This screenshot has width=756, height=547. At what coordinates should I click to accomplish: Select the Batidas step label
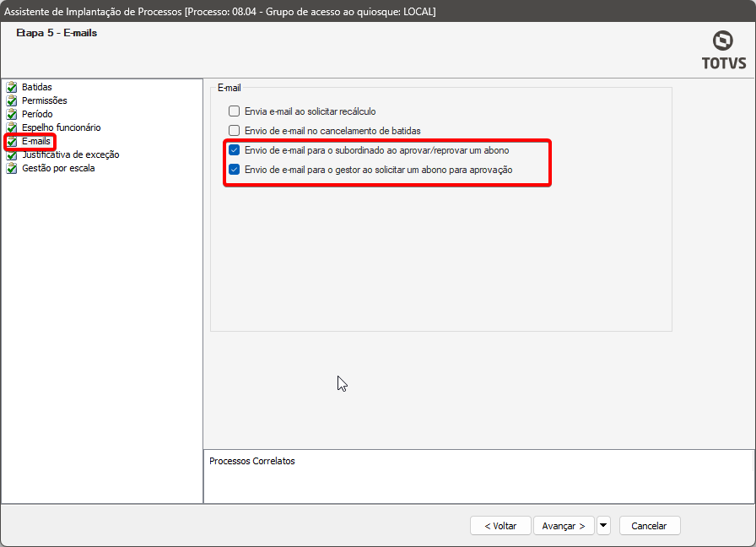(x=36, y=87)
